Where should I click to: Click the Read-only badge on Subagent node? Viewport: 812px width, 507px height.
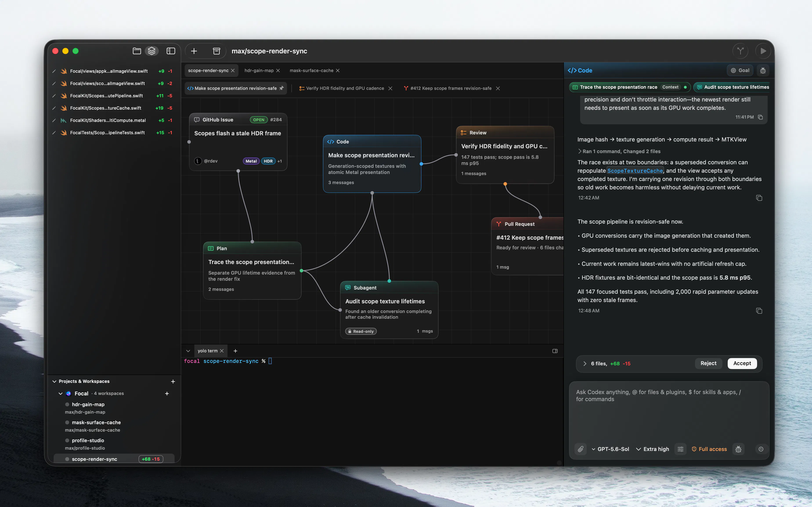pos(361,331)
